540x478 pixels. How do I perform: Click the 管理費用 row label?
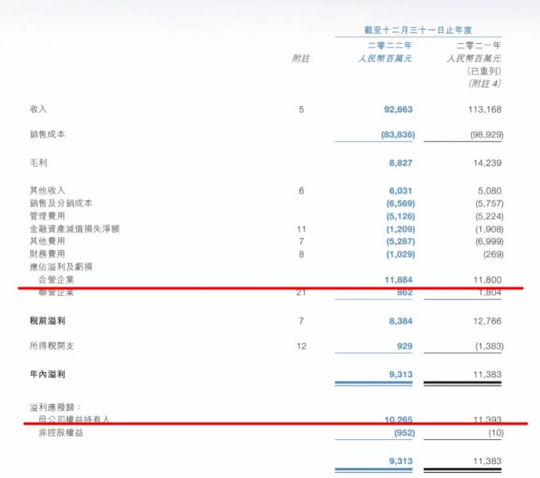47,216
